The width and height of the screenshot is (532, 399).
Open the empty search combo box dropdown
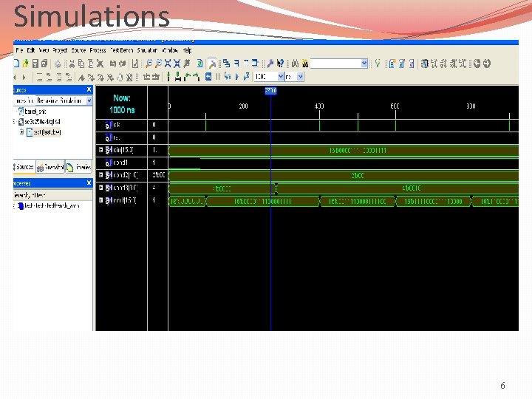click(364, 64)
